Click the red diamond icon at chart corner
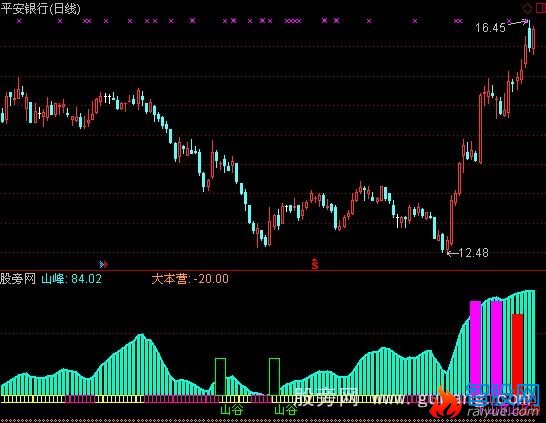This screenshot has width=546, height=423. click(x=527, y=8)
